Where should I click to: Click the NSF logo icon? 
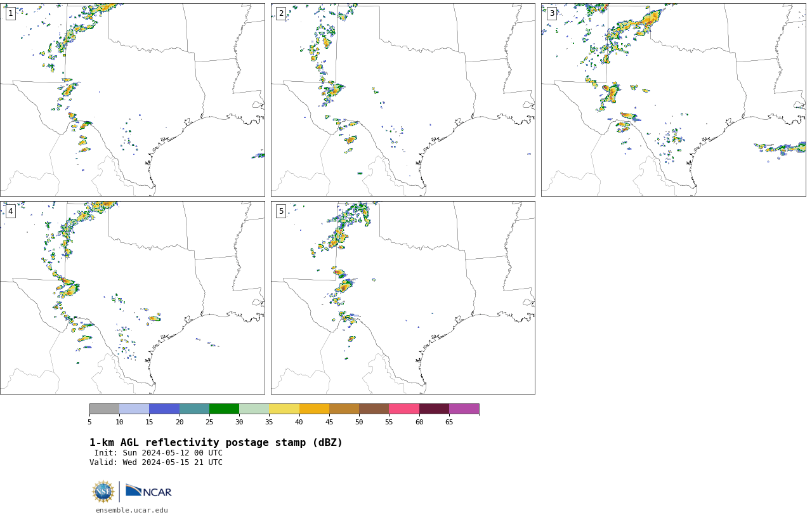pos(103,492)
